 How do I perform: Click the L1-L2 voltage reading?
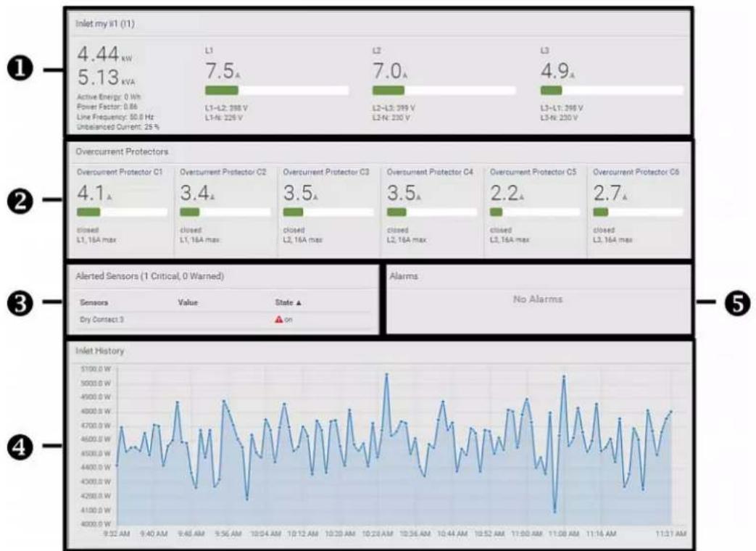(x=226, y=108)
